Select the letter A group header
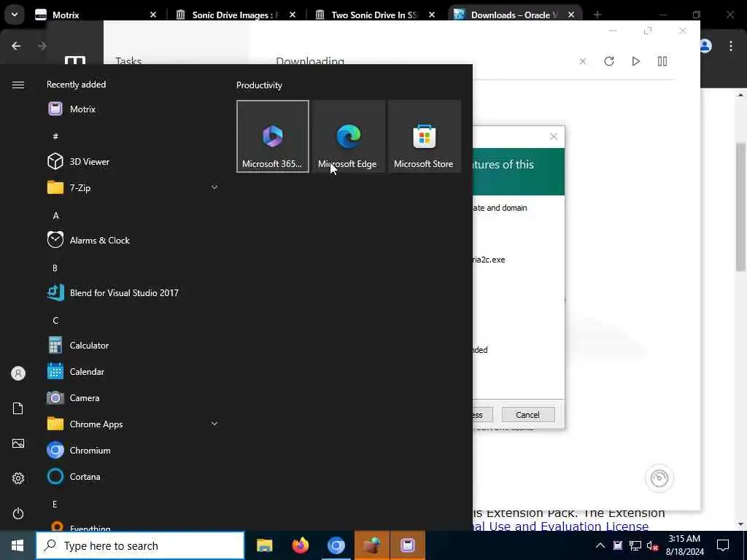The height and width of the screenshot is (560, 747). coord(55,216)
